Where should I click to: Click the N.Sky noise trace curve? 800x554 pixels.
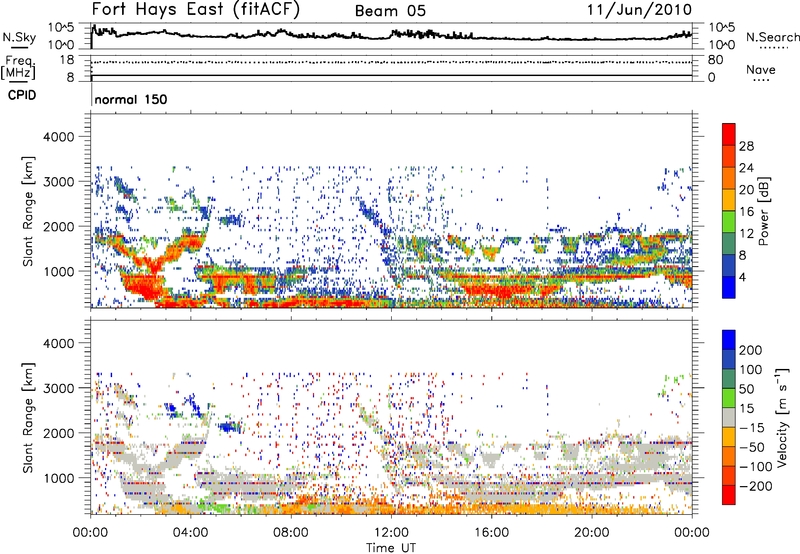(391, 35)
